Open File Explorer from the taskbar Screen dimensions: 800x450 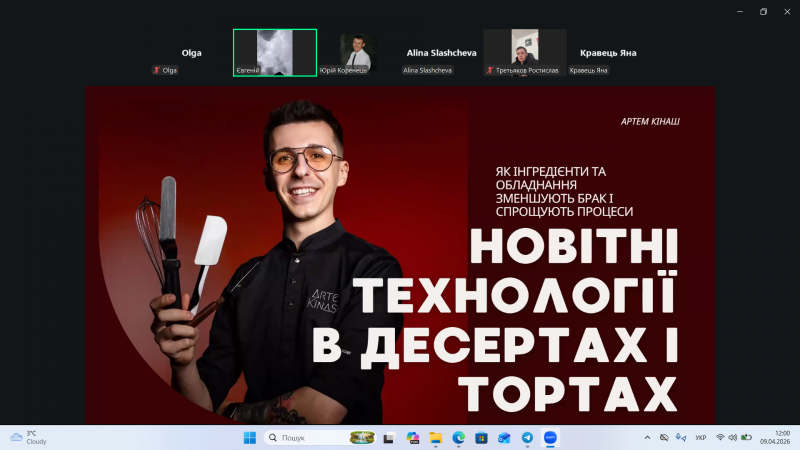pyautogui.click(x=436, y=438)
